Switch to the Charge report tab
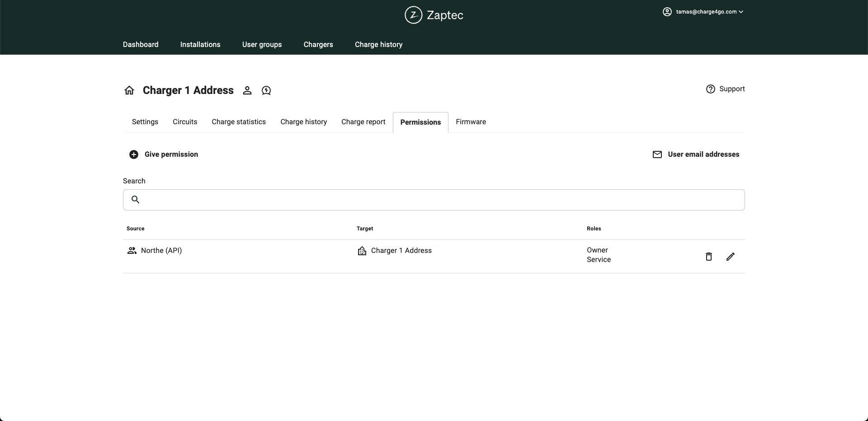 [363, 122]
